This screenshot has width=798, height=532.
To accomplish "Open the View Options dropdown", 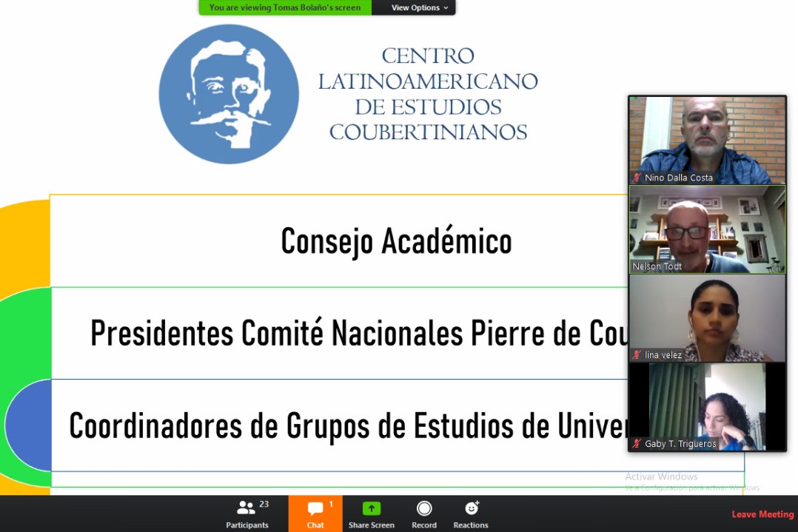I will 419,7.
